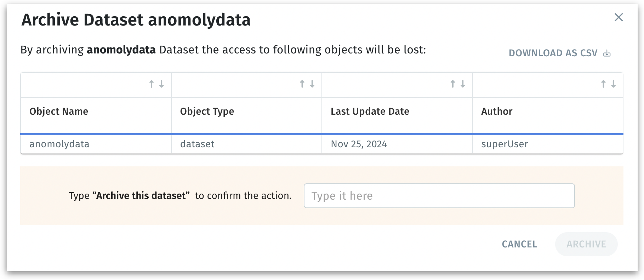Click the Author column header

point(497,112)
